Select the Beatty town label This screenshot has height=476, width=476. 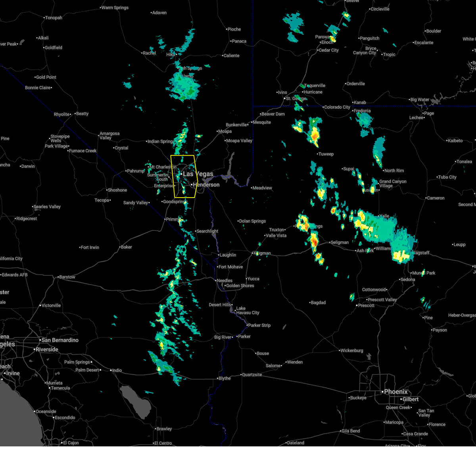coord(82,114)
